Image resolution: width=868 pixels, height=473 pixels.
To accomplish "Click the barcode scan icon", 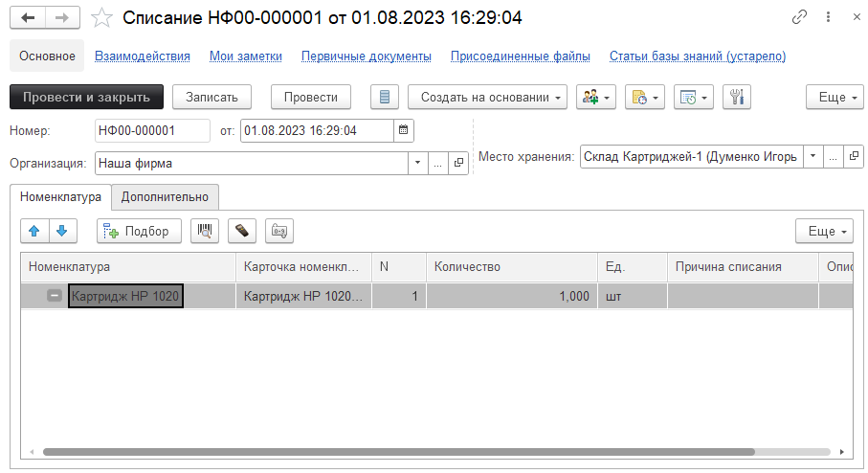I will pos(204,231).
